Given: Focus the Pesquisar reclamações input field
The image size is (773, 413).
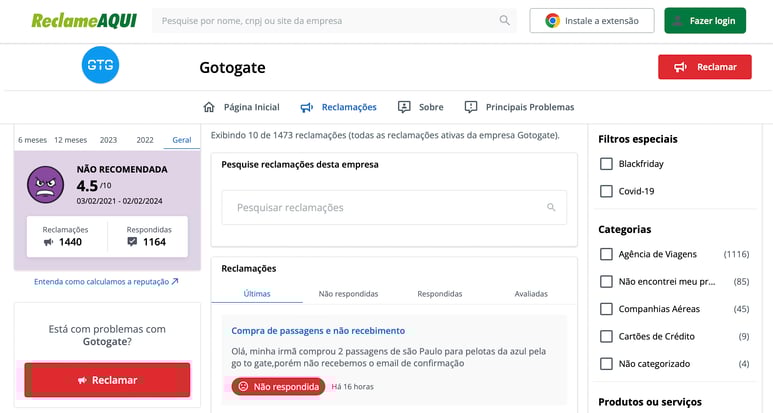Looking at the screenshot, I should click(394, 207).
